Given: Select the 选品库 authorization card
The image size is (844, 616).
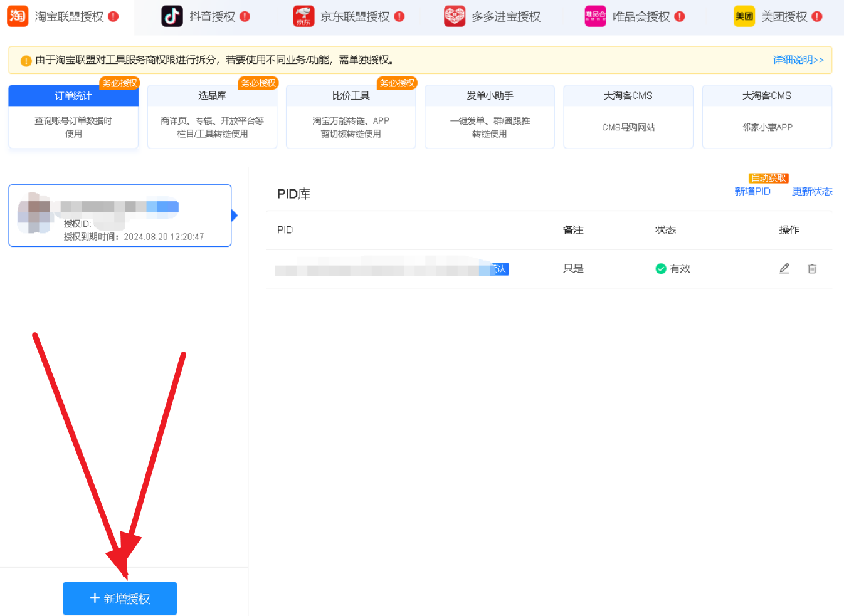Looking at the screenshot, I should pyautogui.click(x=212, y=117).
